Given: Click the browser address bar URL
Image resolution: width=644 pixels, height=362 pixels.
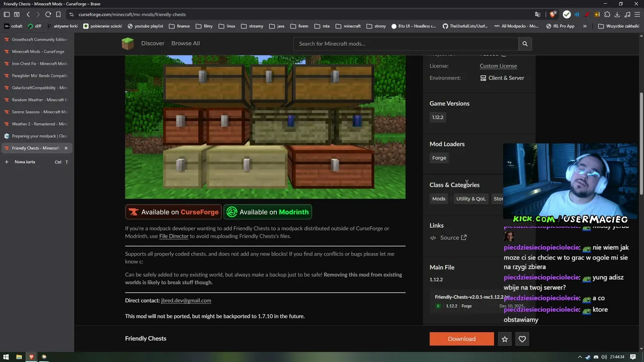Looking at the screenshot, I should [132, 15].
